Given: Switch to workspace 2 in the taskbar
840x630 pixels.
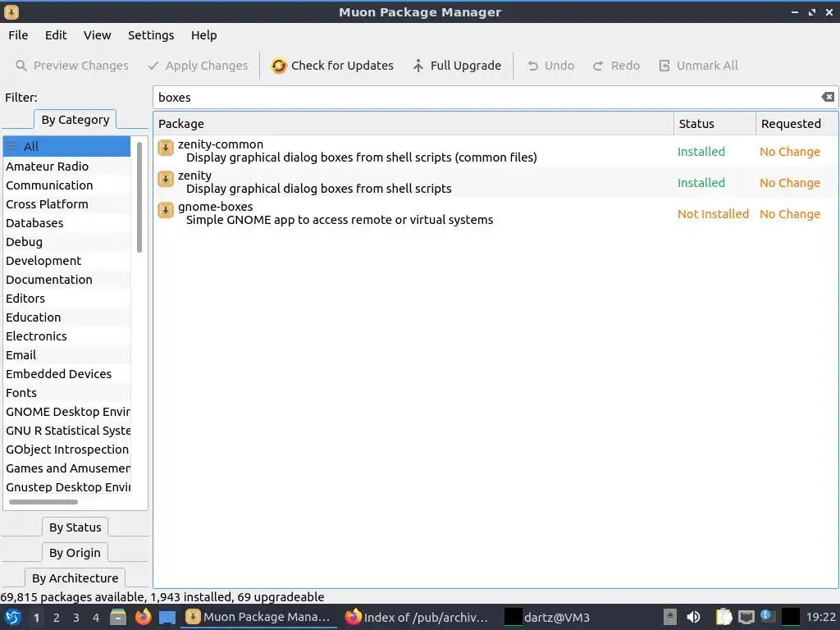Looking at the screenshot, I should coord(57,618).
